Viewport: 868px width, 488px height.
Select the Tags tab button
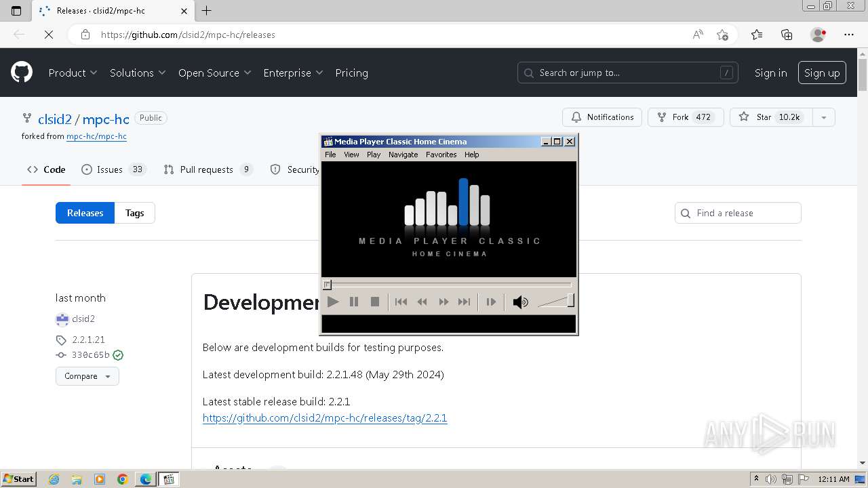pos(134,213)
